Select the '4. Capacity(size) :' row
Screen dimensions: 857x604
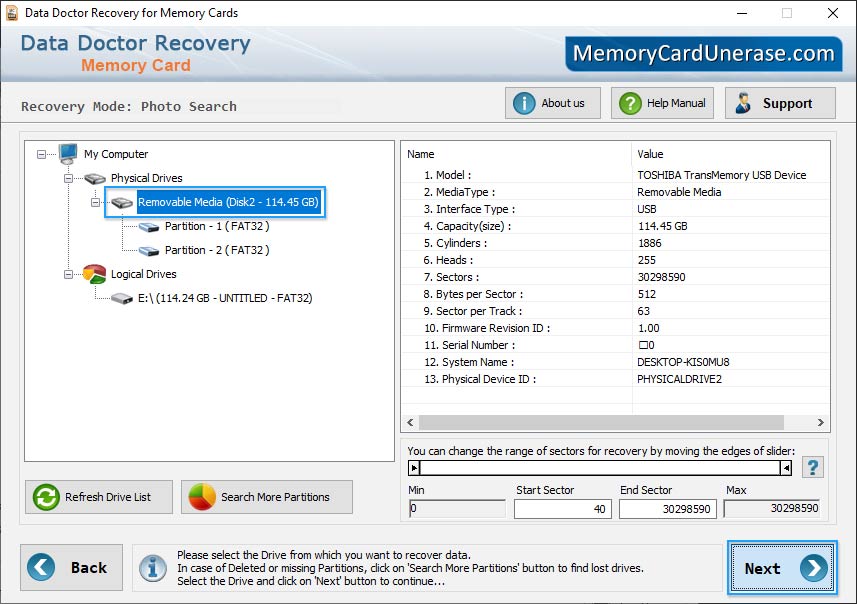615,226
